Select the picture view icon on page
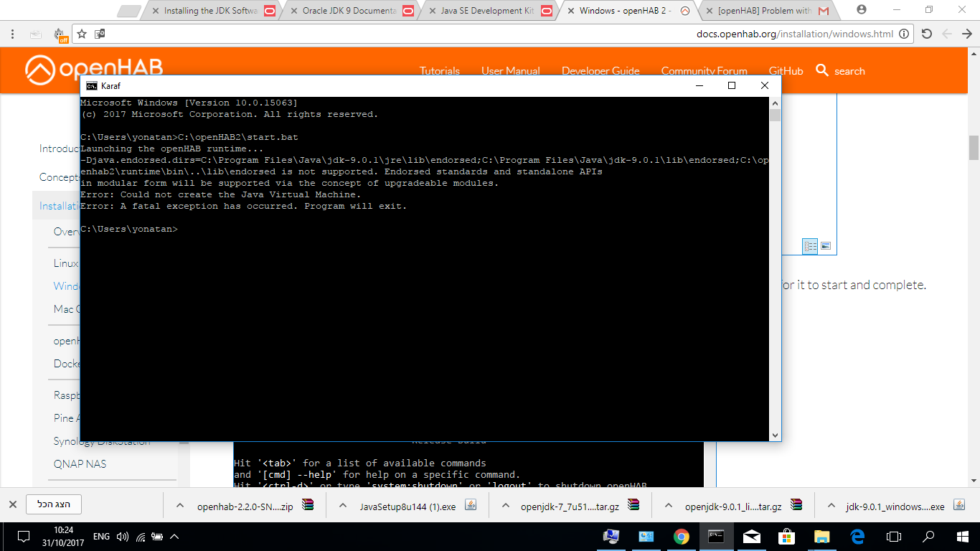 pyautogui.click(x=826, y=246)
